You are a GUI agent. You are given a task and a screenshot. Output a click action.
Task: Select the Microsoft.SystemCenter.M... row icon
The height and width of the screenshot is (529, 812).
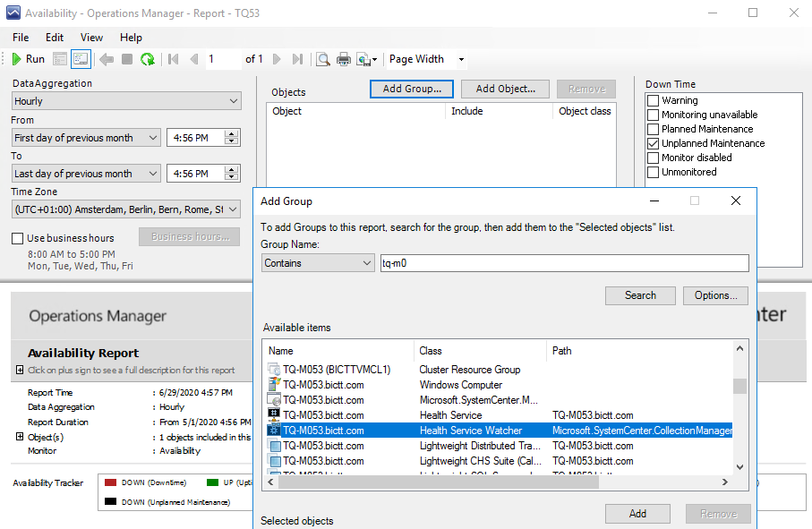click(274, 399)
